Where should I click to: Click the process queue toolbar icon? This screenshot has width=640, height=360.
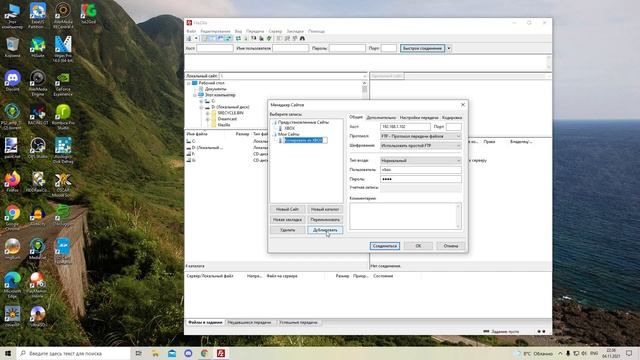[246, 38]
